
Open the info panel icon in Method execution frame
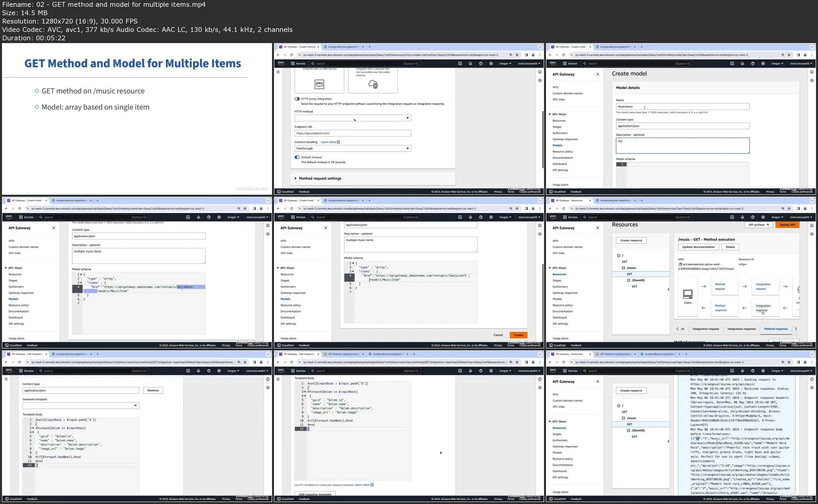[812, 226]
